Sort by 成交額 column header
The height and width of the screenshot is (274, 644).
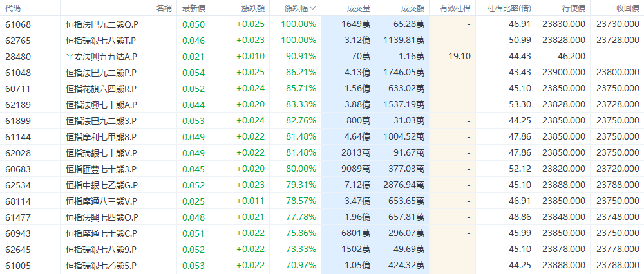[412, 8]
